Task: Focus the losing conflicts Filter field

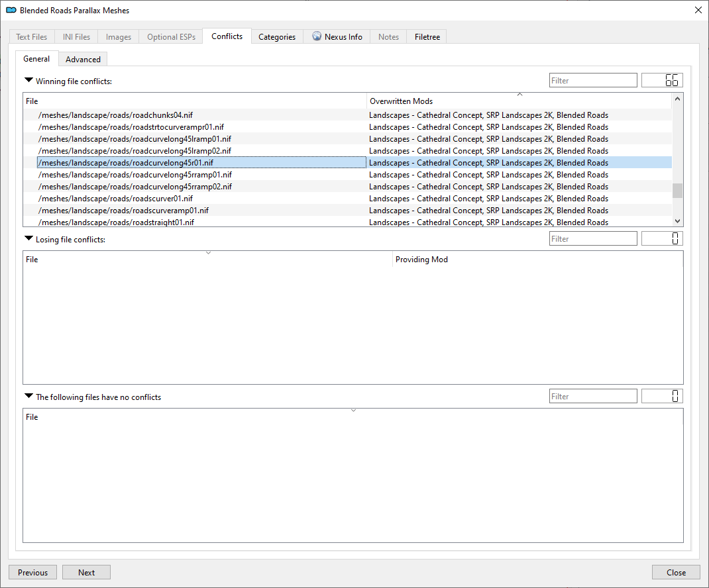Action: [x=593, y=238]
